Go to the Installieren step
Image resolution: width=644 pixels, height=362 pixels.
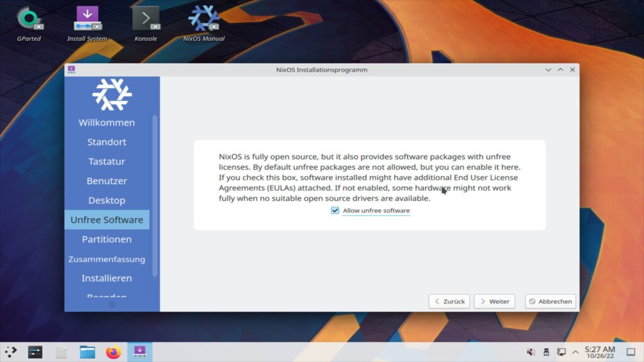click(x=107, y=278)
